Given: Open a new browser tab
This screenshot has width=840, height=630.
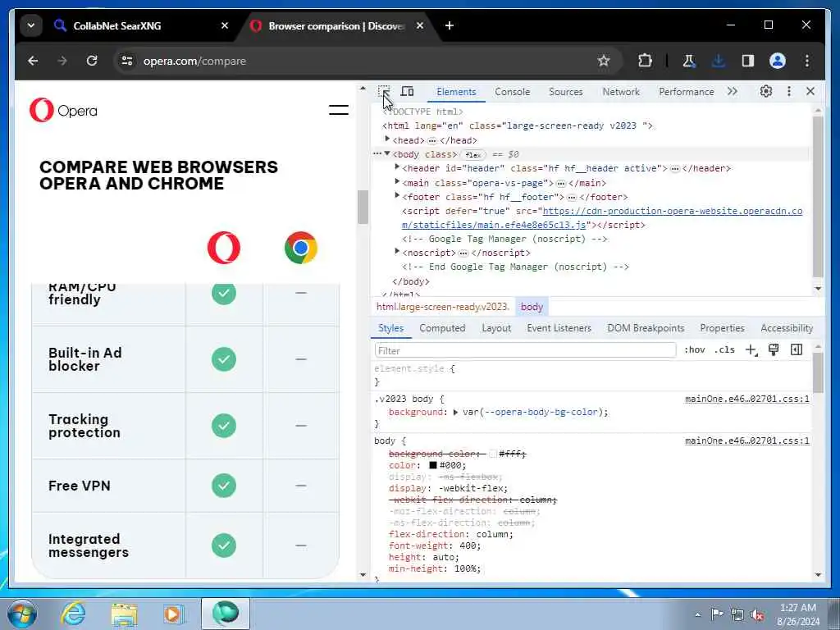Looking at the screenshot, I should click(x=450, y=25).
